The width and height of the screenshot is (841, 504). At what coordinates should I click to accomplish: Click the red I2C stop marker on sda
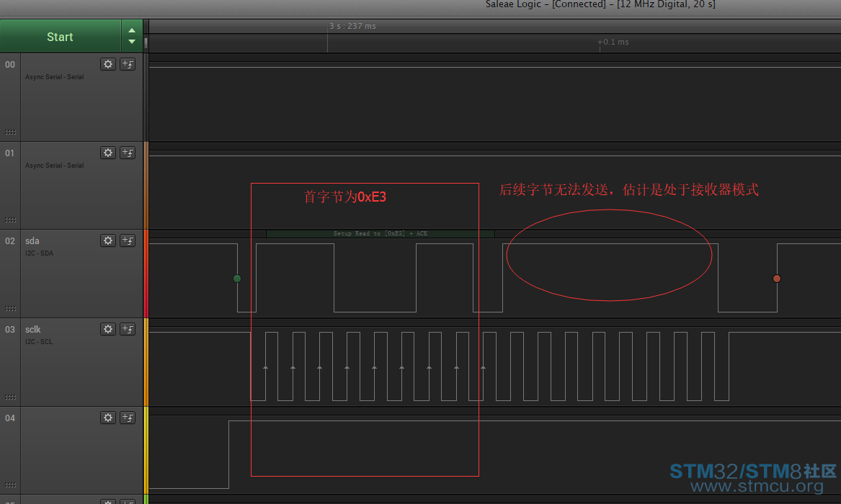777,279
